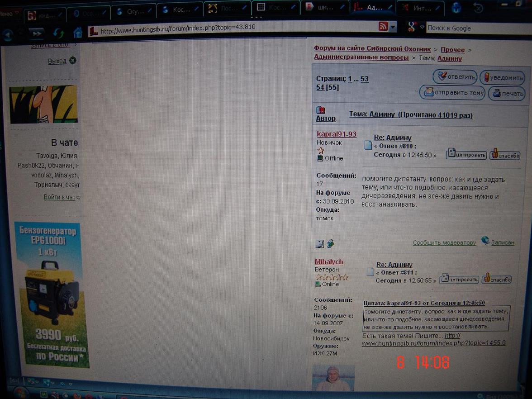Click the RSS feed icon in address bar
Image resolution: width=532 pixels, height=399 pixels.
[x=383, y=27]
